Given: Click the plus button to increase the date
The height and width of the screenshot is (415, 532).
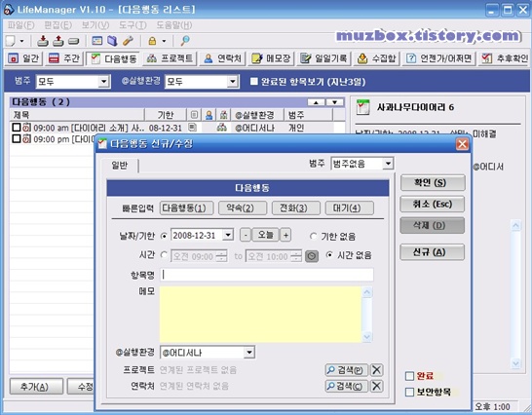Looking at the screenshot, I should point(285,235).
